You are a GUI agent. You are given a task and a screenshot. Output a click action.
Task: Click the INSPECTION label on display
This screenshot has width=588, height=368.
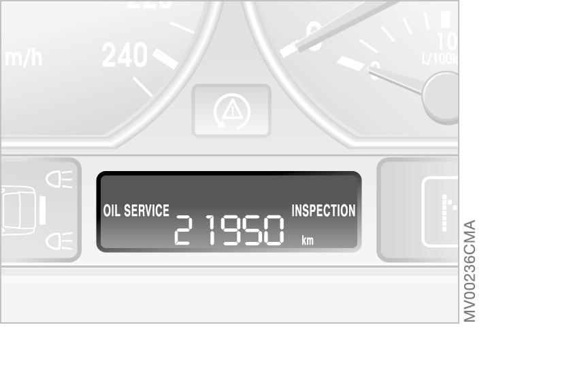pyautogui.click(x=323, y=211)
